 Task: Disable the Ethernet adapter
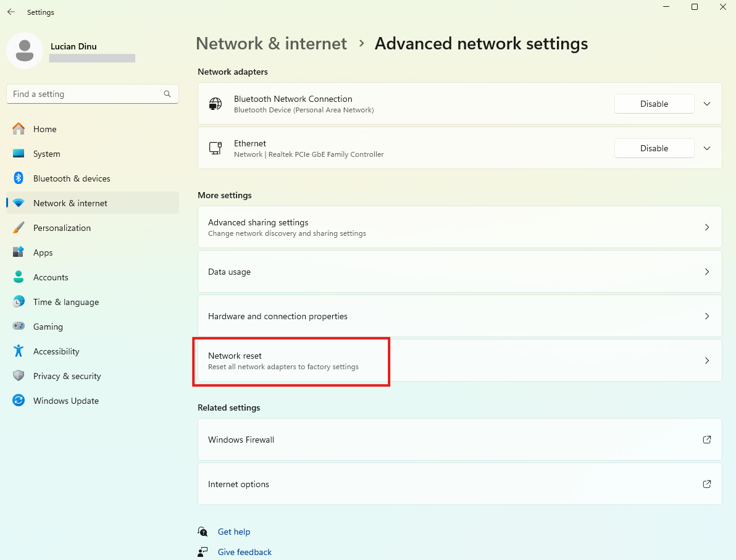tap(654, 148)
